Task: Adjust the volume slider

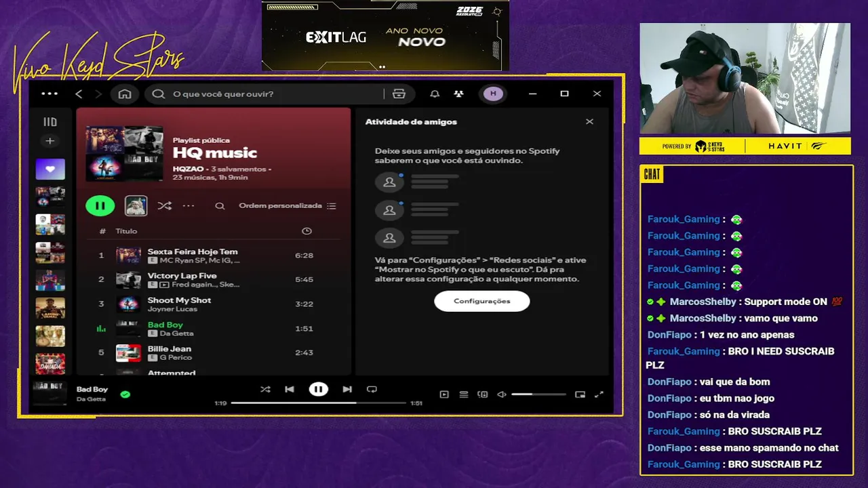Action: click(x=538, y=394)
